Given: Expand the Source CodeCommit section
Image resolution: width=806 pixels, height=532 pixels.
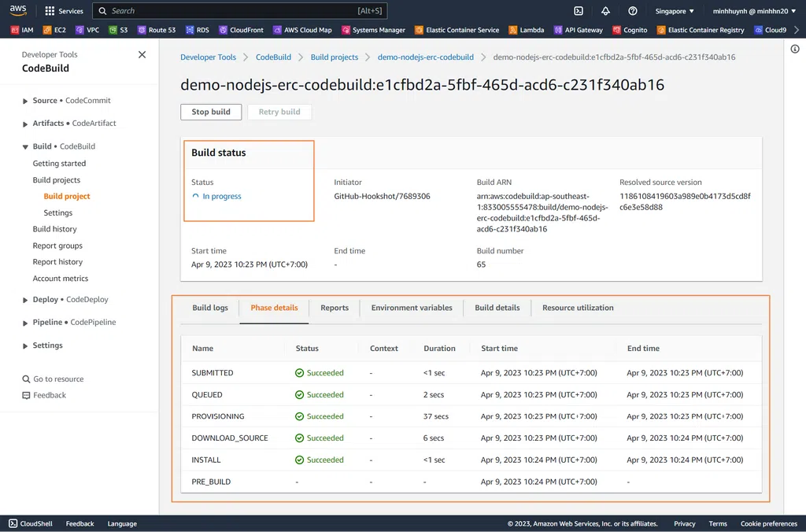Looking at the screenshot, I should pos(24,101).
